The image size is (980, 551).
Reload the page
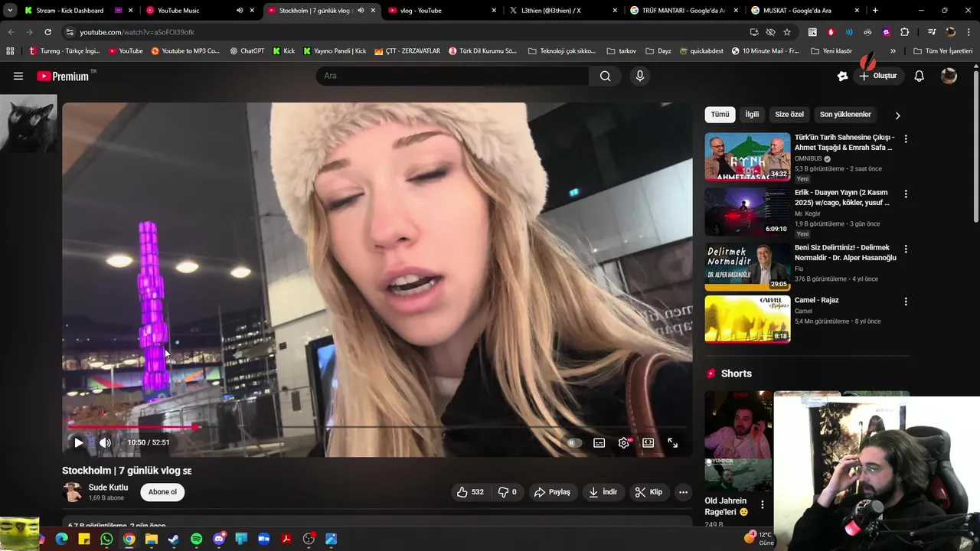tap(47, 32)
